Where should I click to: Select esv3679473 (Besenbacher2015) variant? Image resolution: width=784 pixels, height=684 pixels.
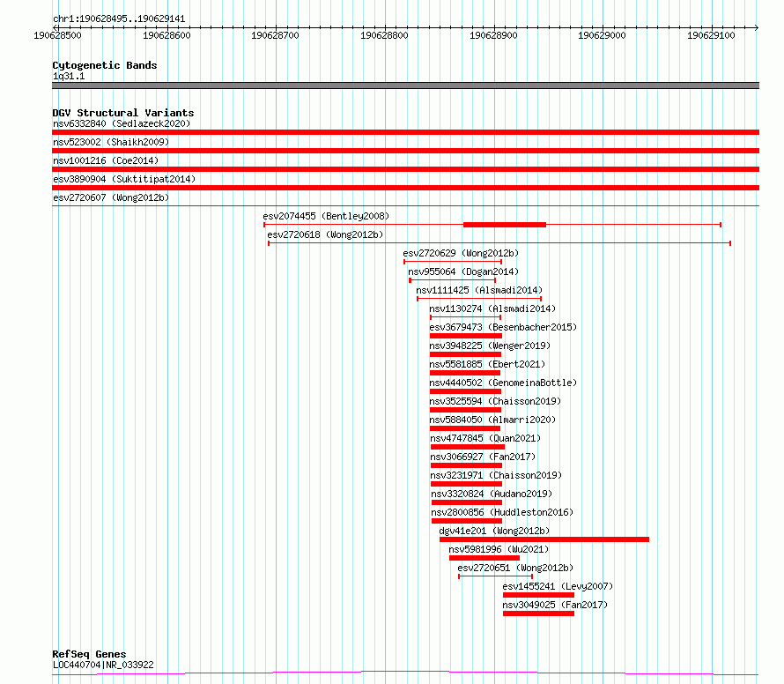click(x=503, y=327)
